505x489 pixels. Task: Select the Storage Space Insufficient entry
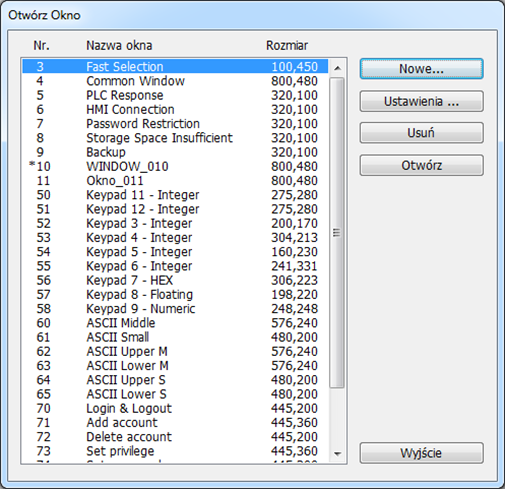[x=175, y=138]
